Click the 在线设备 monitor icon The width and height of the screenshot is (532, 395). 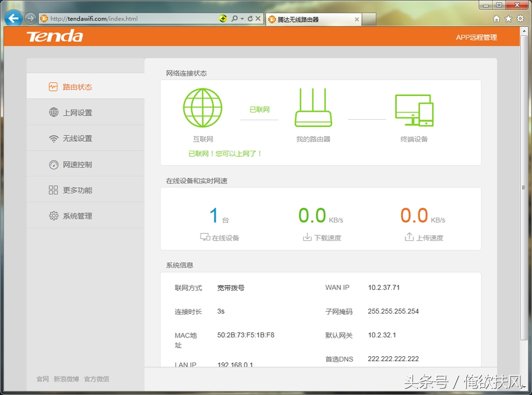(205, 237)
